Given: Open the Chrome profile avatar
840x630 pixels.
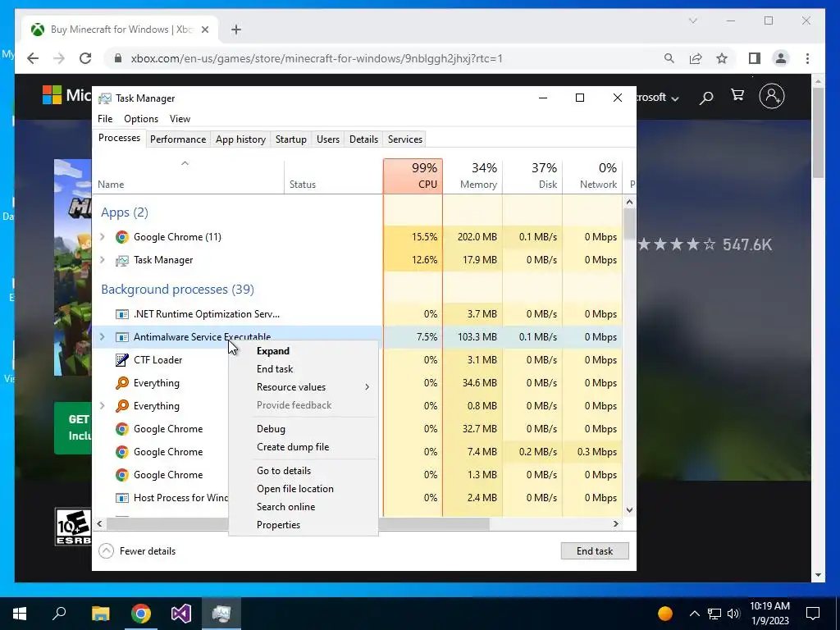Looking at the screenshot, I should click(x=781, y=58).
